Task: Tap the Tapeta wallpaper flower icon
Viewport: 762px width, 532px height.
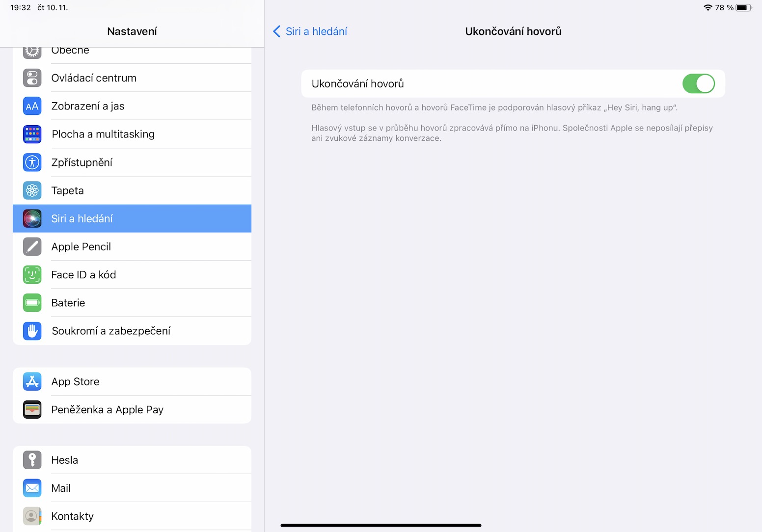Action: point(32,190)
